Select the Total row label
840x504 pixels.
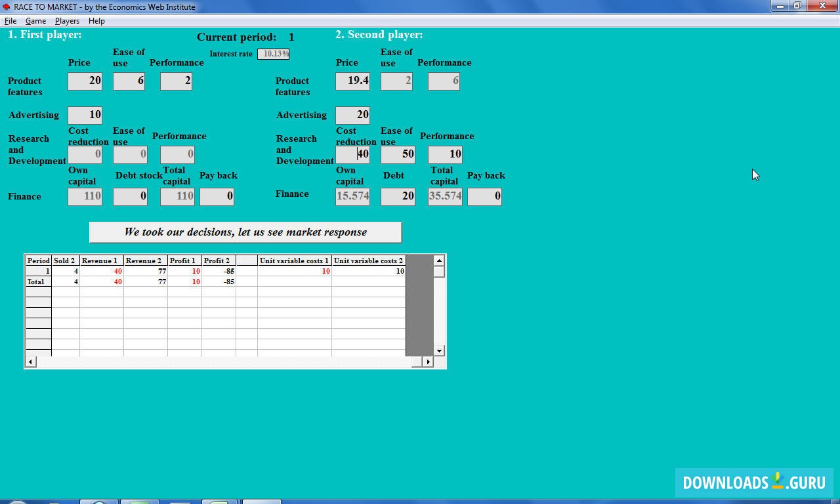[39, 282]
